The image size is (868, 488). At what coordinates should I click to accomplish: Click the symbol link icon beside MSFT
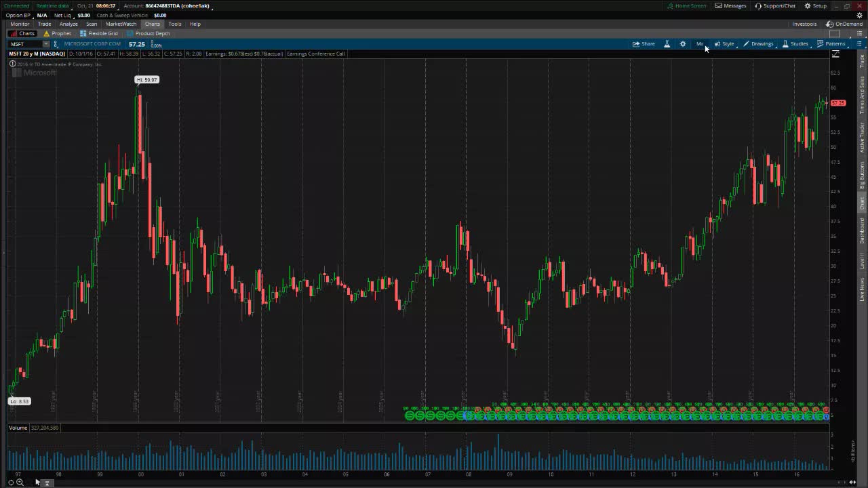[x=56, y=44]
